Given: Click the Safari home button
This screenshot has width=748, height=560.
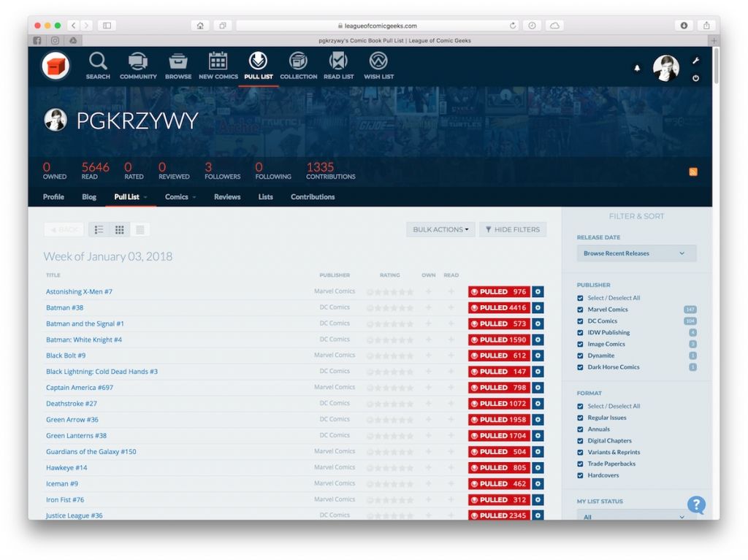Looking at the screenshot, I should pos(200,26).
